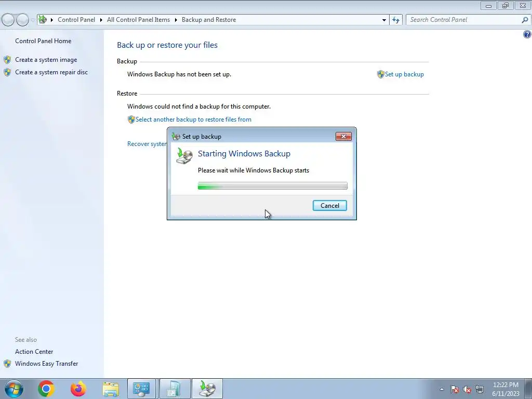This screenshot has width=532, height=399.
Task: Open Action Center flag tray icon
Action: 455,389
